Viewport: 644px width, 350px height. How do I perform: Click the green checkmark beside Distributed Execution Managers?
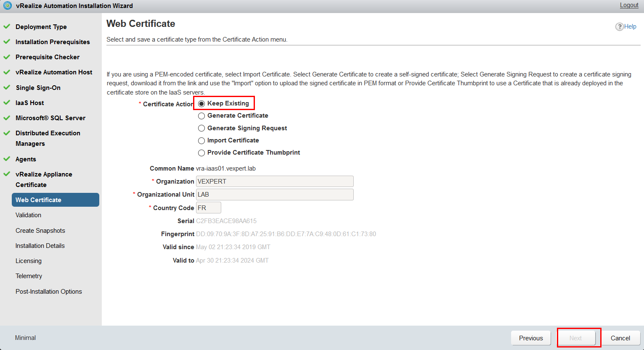[7, 133]
